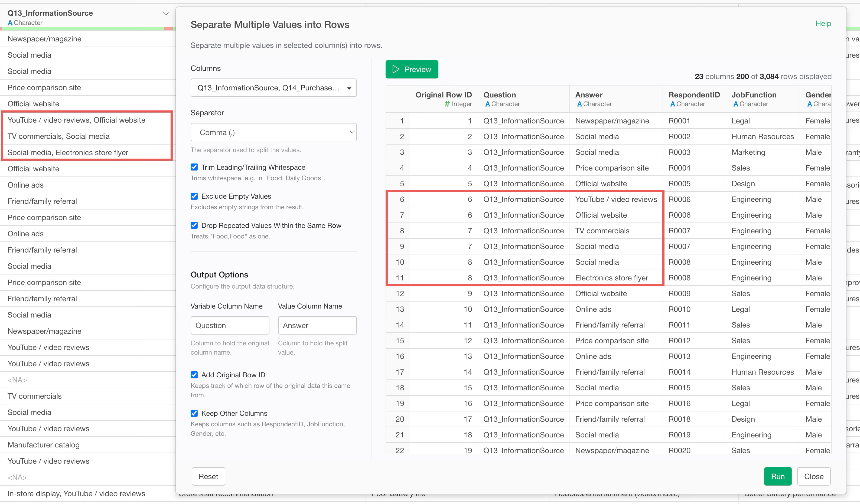Click the Integer type icon under Original Row ID
This screenshot has height=504, width=860.
pos(447,104)
